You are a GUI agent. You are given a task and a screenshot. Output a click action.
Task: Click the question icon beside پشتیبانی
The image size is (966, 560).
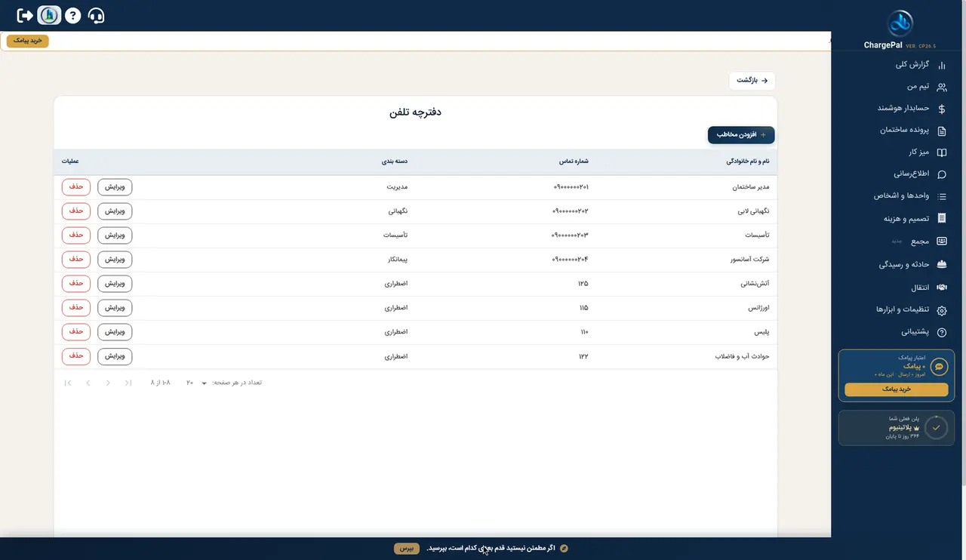click(941, 332)
